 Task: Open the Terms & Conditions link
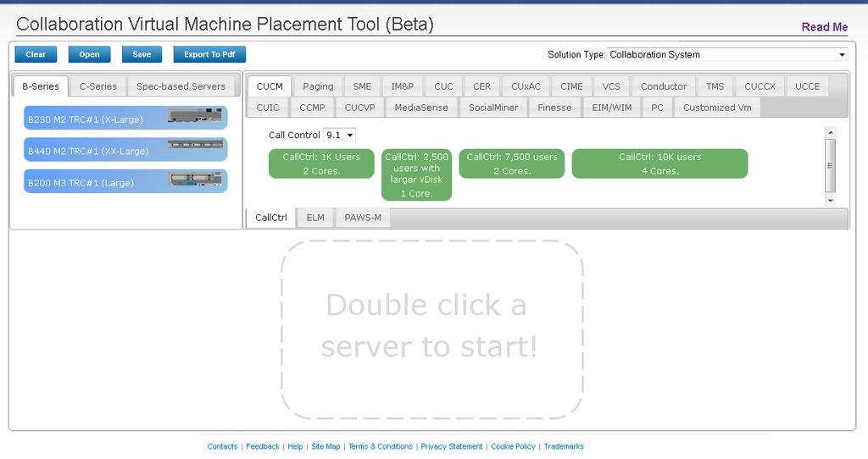point(381,446)
